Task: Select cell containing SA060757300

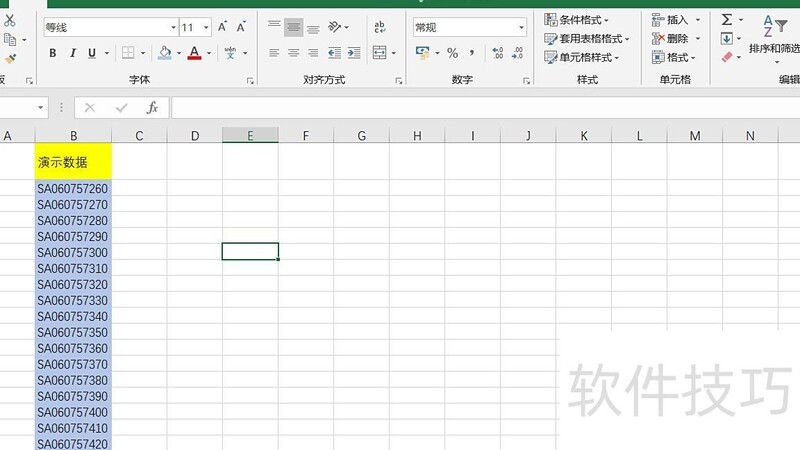Action: (x=73, y=253)
